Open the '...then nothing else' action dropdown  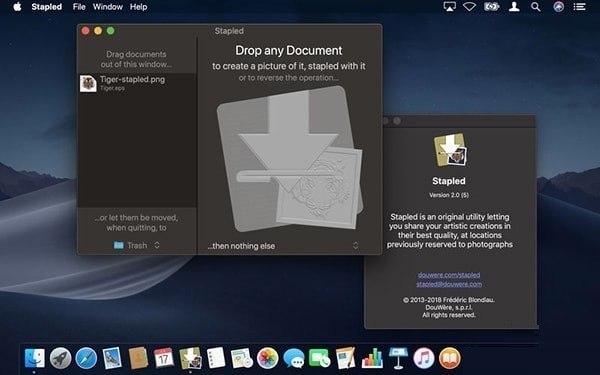283,246
